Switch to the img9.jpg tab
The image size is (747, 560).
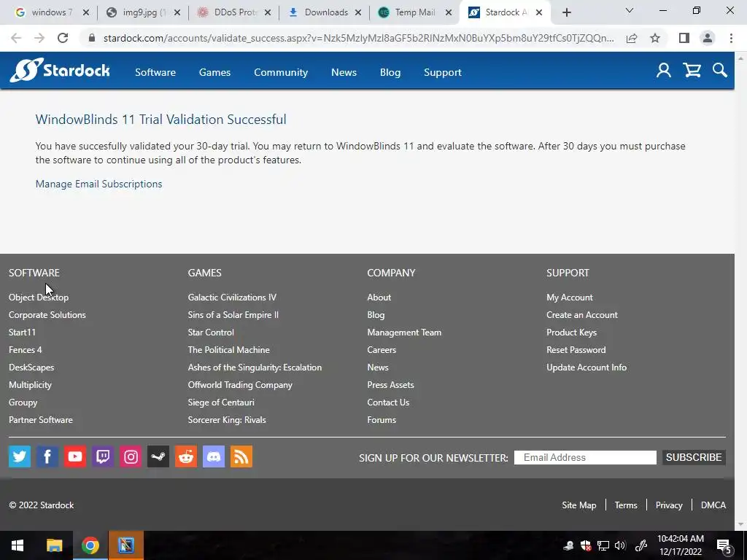(x=144, y=12)
